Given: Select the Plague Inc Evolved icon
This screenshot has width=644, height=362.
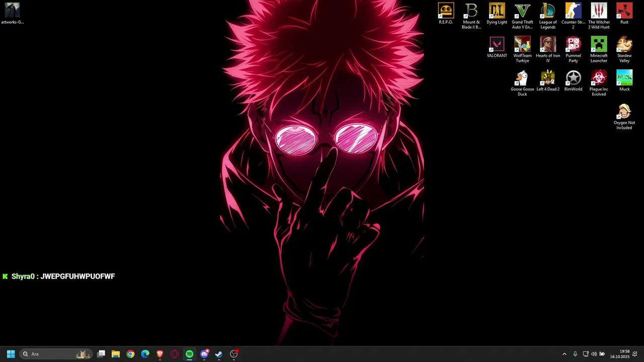Looking at the screenshot, I should [x=599, y=83].
